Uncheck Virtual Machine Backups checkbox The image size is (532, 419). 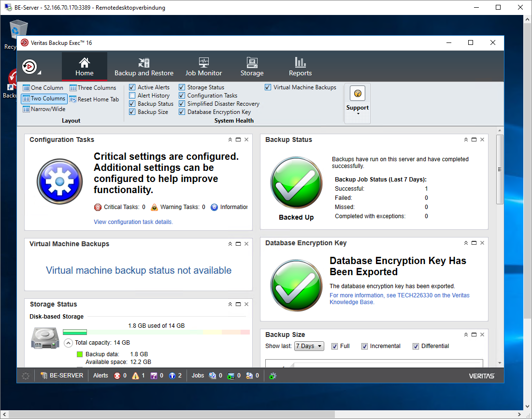click(x=268, y=87)
